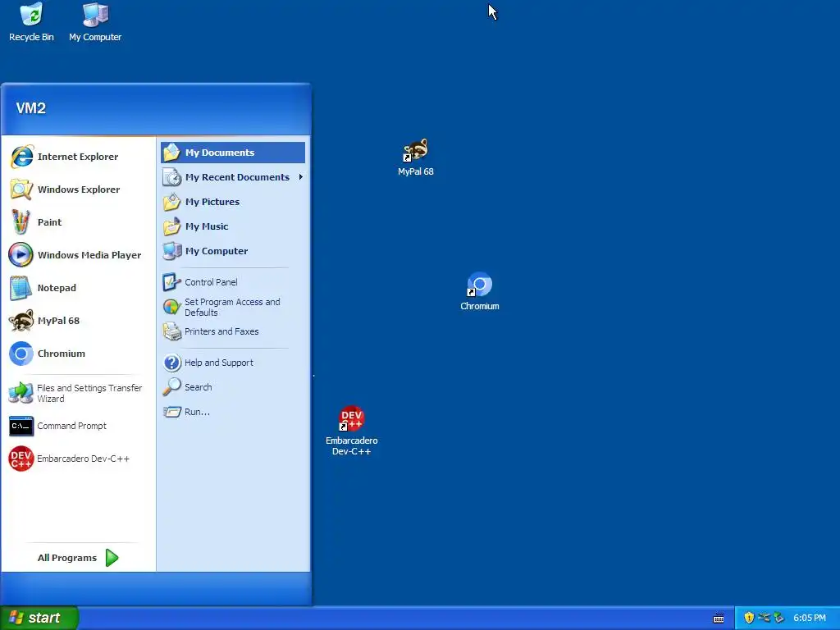Click the security shield tray icon
Screen dimensions: 840x630
tap(749, 618)
